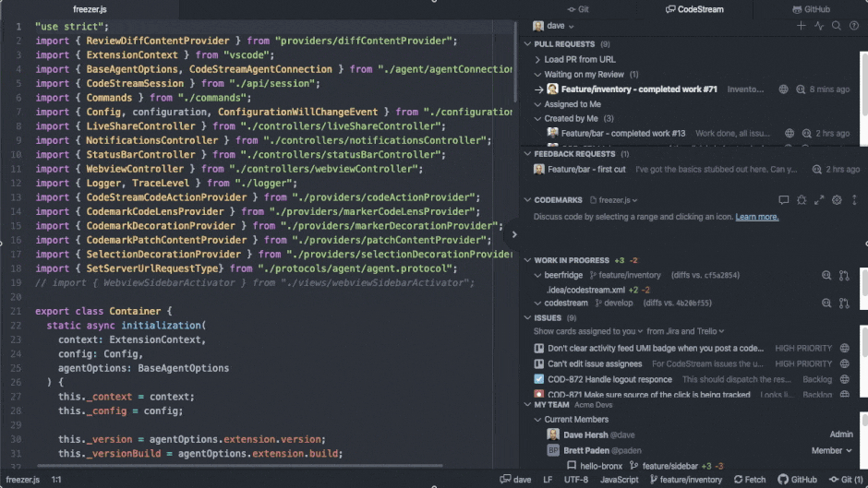Viewport: 868px width, 488px height.
Task: Click the globe icon on Feature/inventory #71 row
Action: pyautogui.click(x=783, y=89)
